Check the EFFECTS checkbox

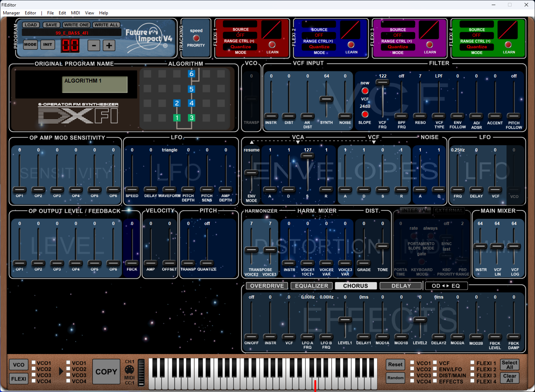[435, 381]
